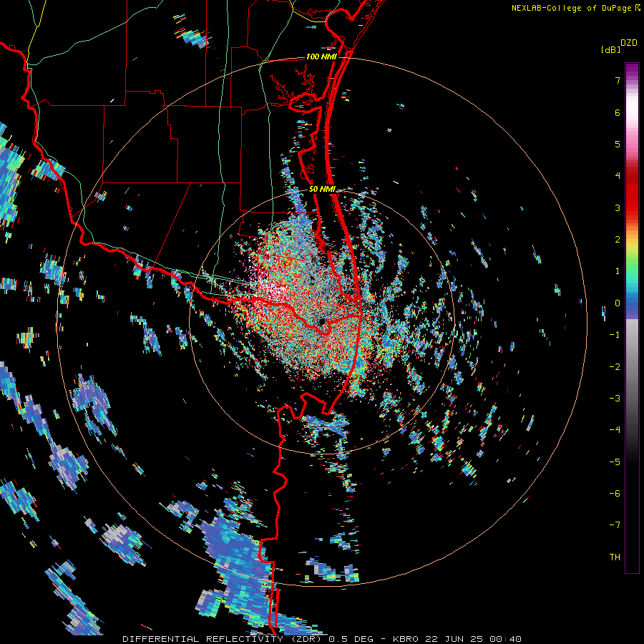644x644 pixels.
Task: Click the 0 value on the scale
Action: (x=618, y=303)
